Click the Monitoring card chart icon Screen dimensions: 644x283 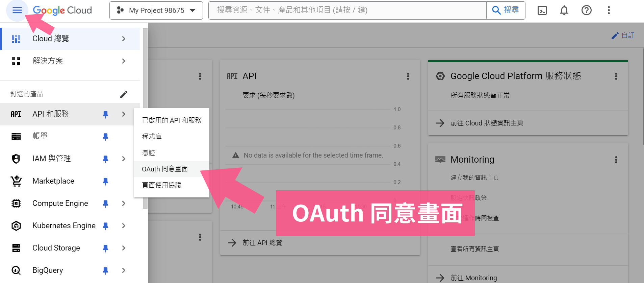440,160
